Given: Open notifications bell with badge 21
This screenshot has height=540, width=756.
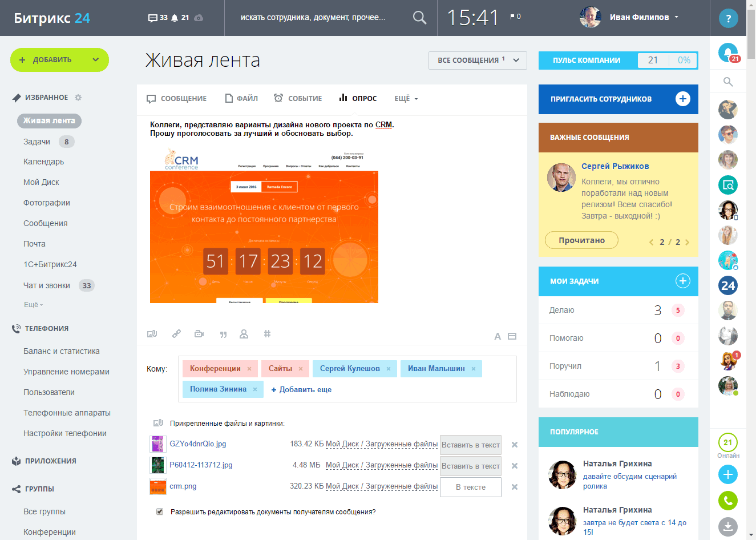Looking at the screenshot, I should pyautogui.click(x=728, y=53).
